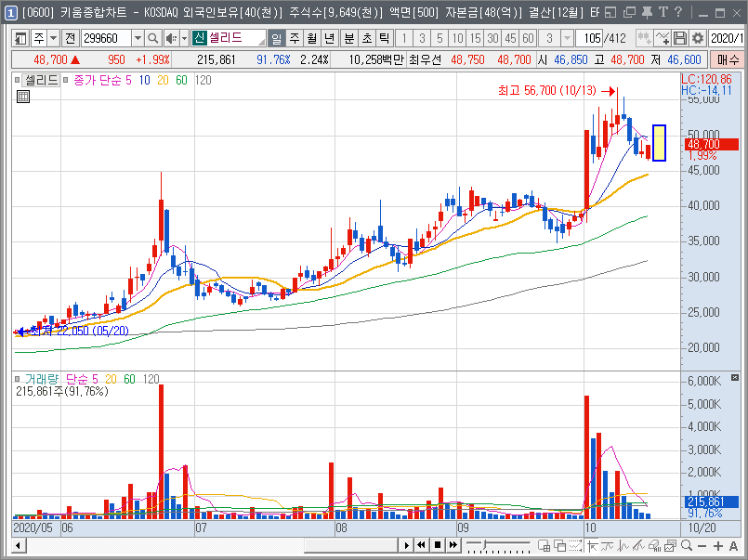
Task: Select the 30 interval button
Action: (x=492, y=38)
